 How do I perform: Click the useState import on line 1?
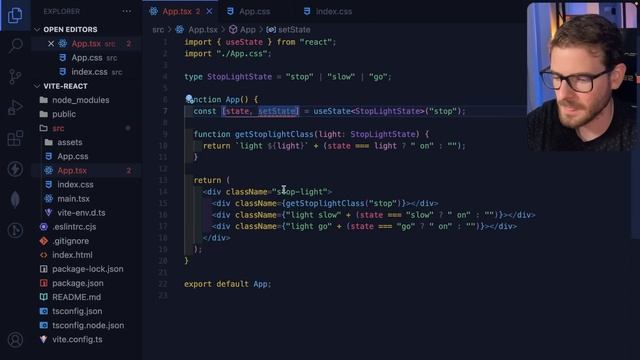pyautogui.click(x=244, y=42)
